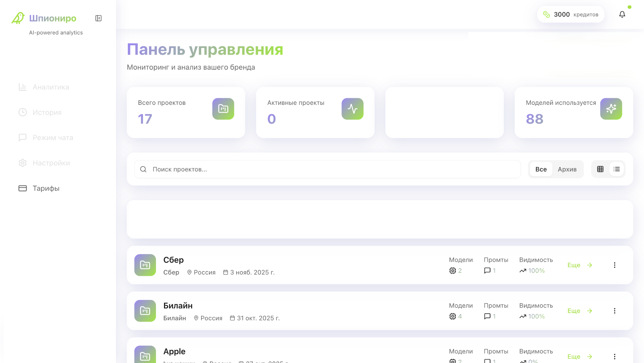Switch projects to grid view
644x363 pixels.
(600, 169)
